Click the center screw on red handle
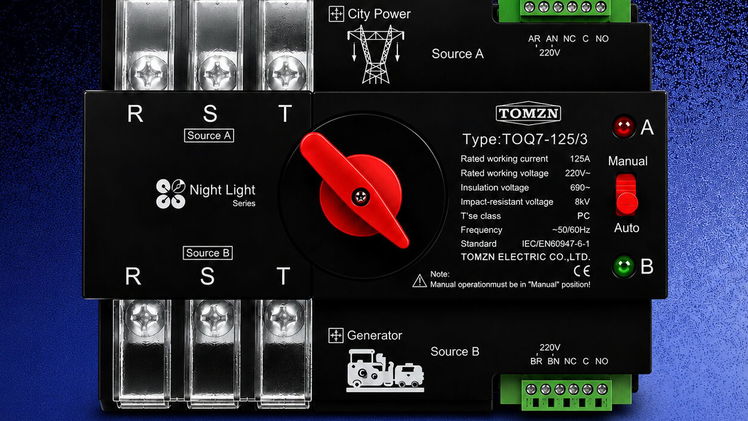748x421 pixels. coord(360,196)
